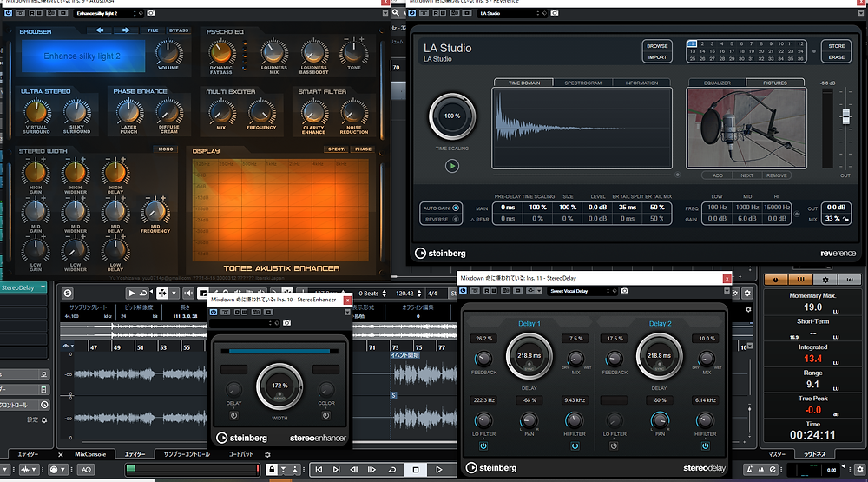Switch to the EQUALIZER tab in REVerence
Image resolution: width=868 pixels, height=482 pixels.
coord(717,83)
